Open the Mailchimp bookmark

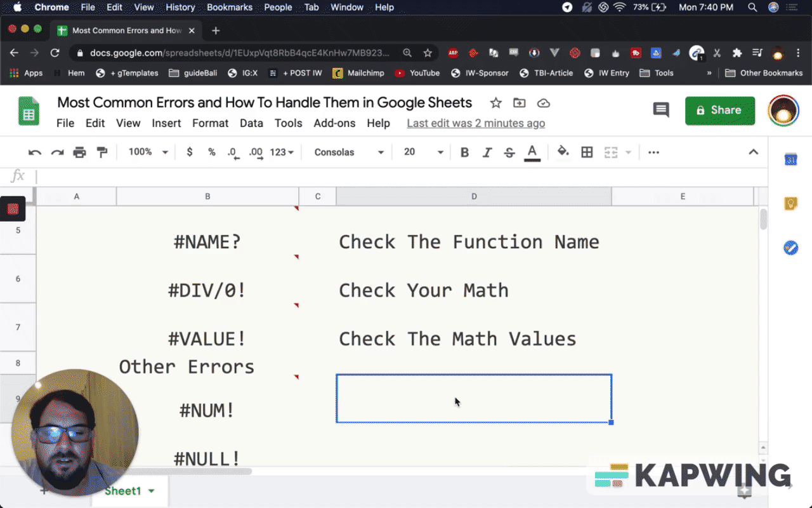(x=358, y=73)
